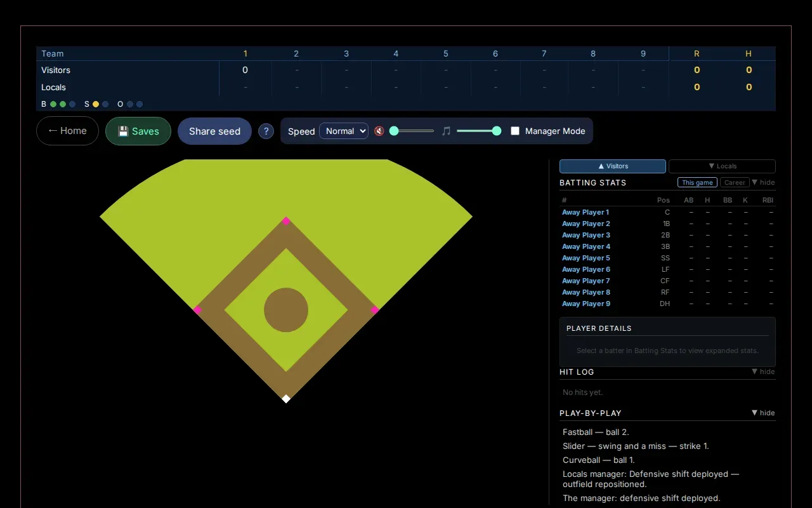The width and height of the screenshot is (812, 508).
Task: Select Away Player 7 in batting stats
Action: [x=586, y=281]
